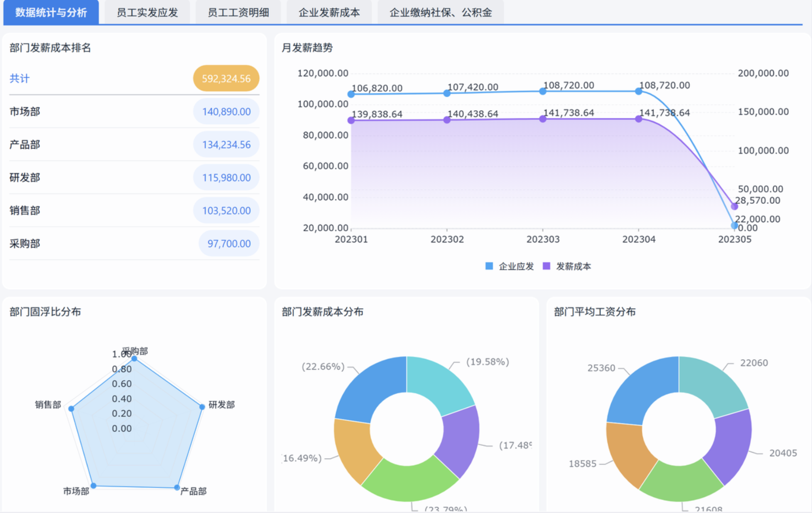
Task: Click the 部门发薪成本排名 card title
Action: 50,48
